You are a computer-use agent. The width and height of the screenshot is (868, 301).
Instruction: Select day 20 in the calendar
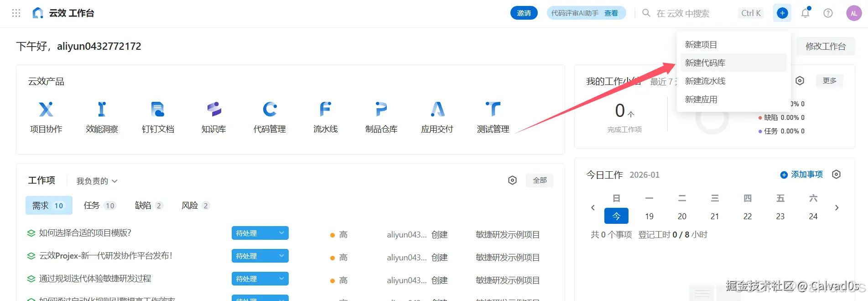click(682, 217)
